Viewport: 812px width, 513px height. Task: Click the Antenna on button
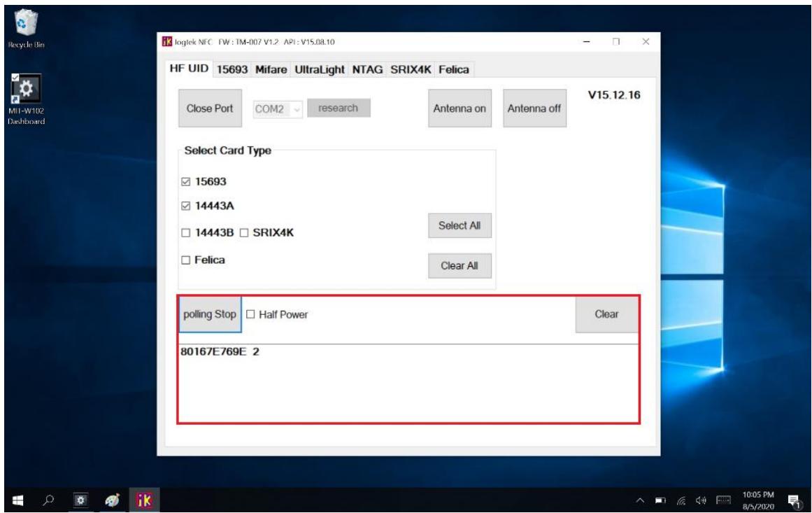(x=460, y=108)
